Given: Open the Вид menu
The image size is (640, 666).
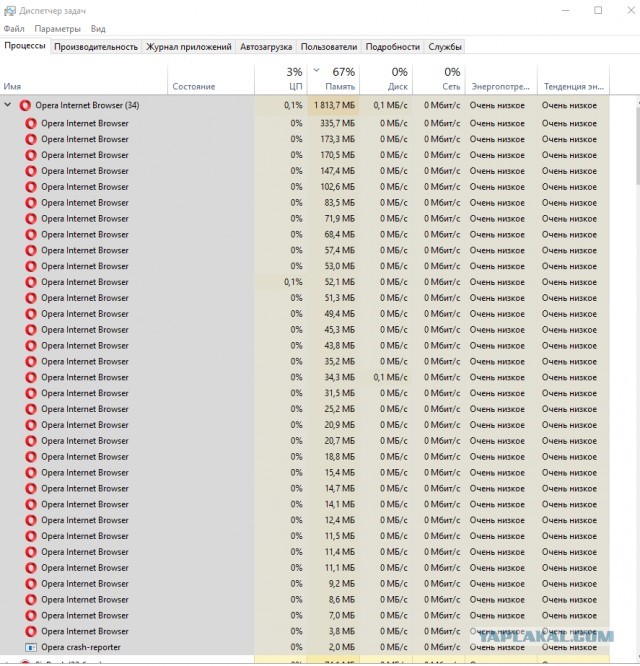Looking at the screenshot, I should [x=98, y=29].
